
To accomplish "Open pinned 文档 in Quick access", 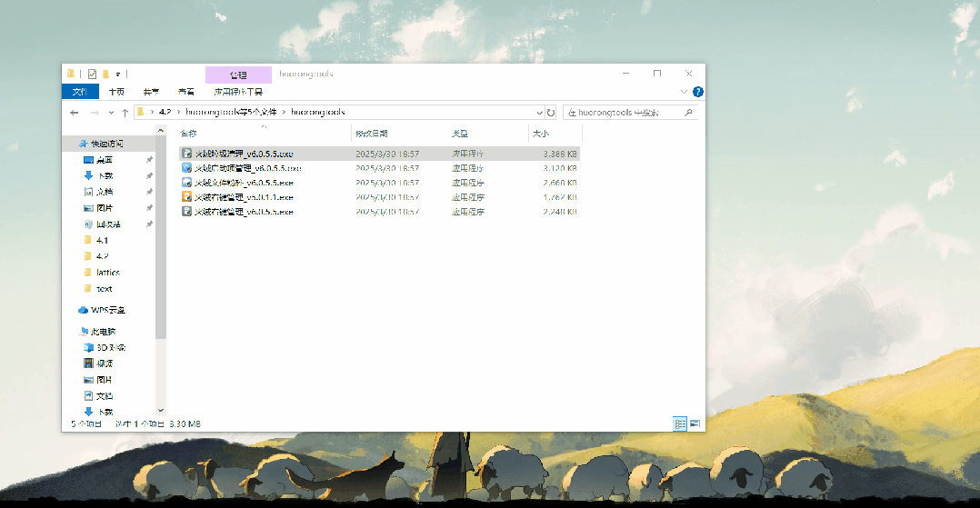I will pyautogui.click(x=105, y=192).
